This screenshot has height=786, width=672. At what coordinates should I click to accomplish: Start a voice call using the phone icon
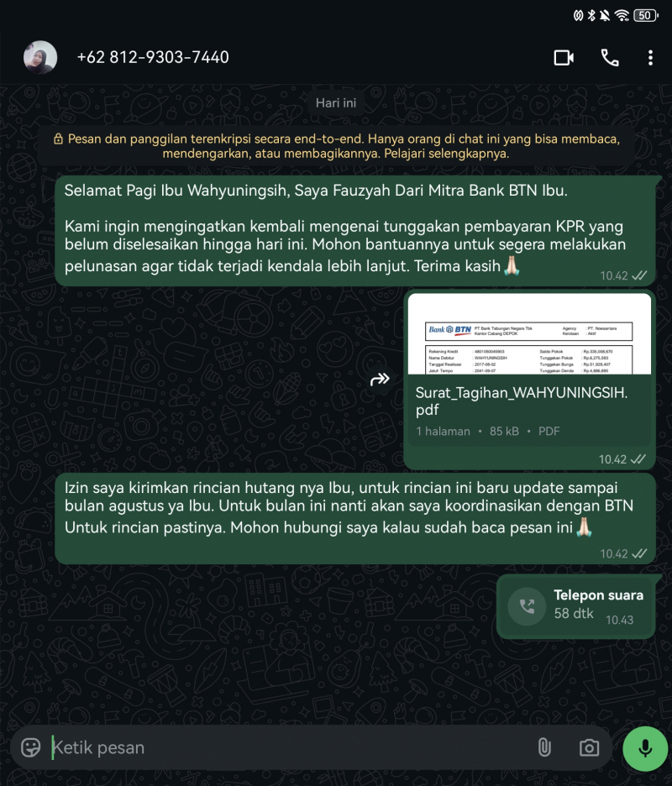610,58
